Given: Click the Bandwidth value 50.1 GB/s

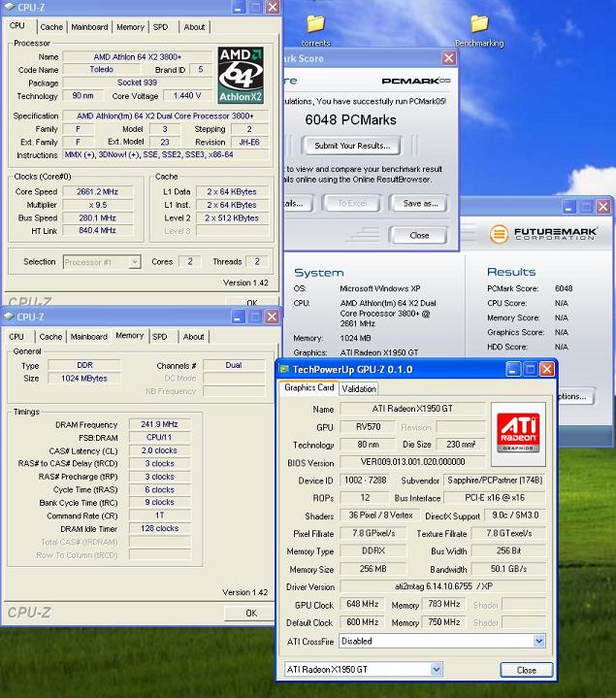Looking at the screenshot, I should pos(508,569).
